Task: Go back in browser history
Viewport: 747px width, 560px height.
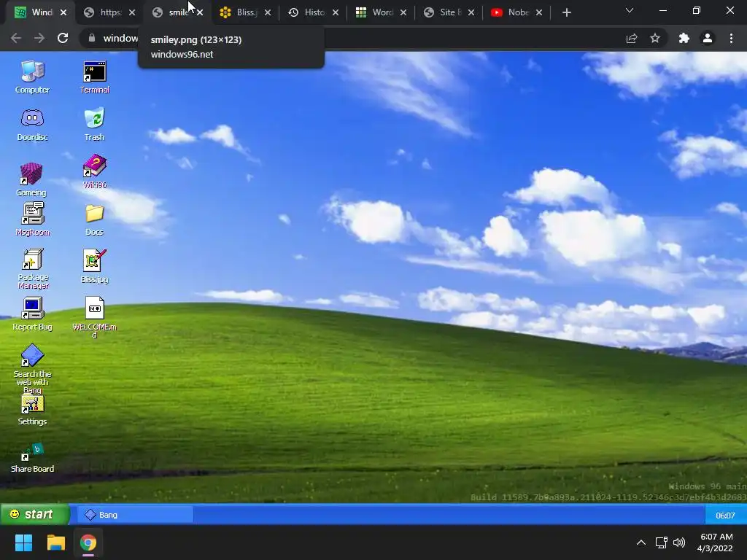Action: coord(16,38)
